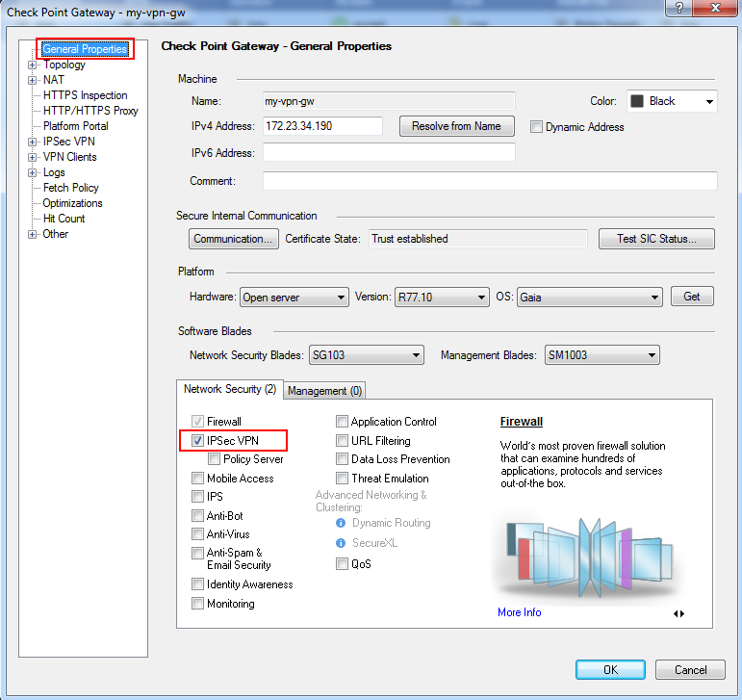The width and height of the screenshot is (742, 700).
Task: Click the Get platform button
Action: pos(692,297)
